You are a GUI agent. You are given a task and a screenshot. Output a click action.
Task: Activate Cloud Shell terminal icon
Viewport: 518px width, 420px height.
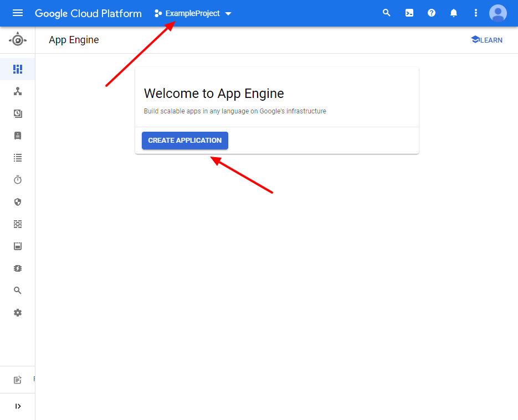[x=409, y=13]
